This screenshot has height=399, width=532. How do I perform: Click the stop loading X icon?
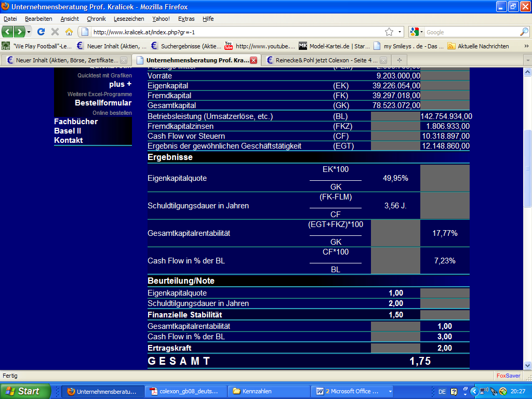(55, 32)
